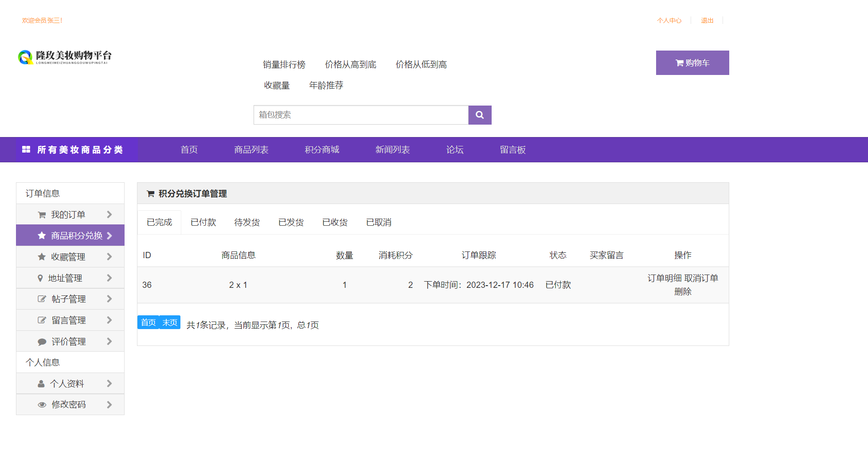Expand 地址管理 chevron arrow

[109, 278]
